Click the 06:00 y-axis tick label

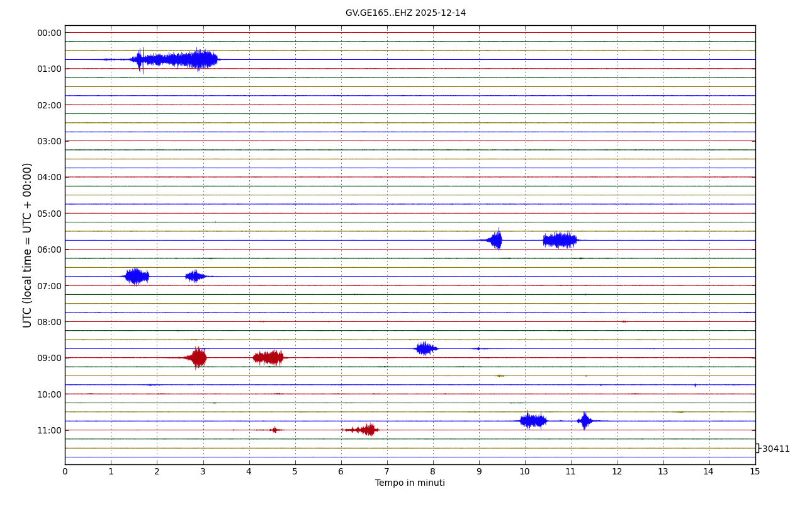click(x=49, y=249)
